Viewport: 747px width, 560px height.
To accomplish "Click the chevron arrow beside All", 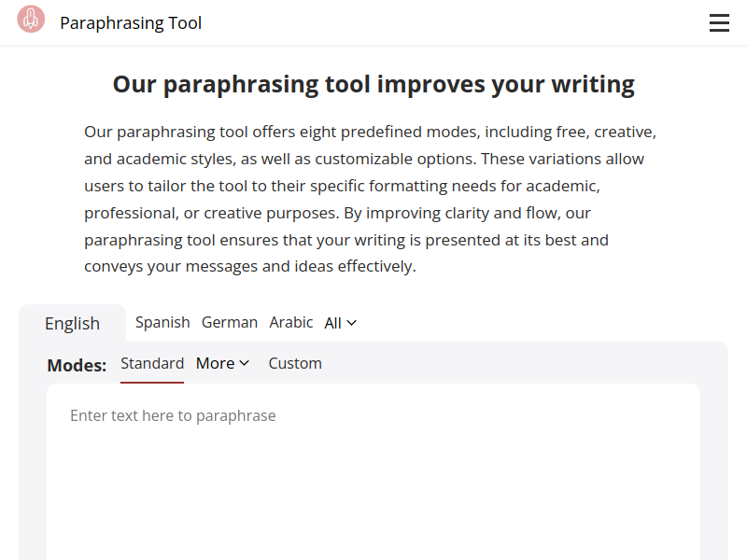I will (x=352, y=323).
